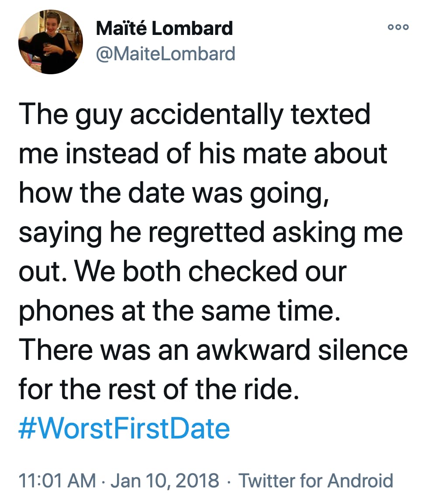Click the line "out. We both checked our"
The width and height of the screenshot is (428, 504).
[183, 272]
